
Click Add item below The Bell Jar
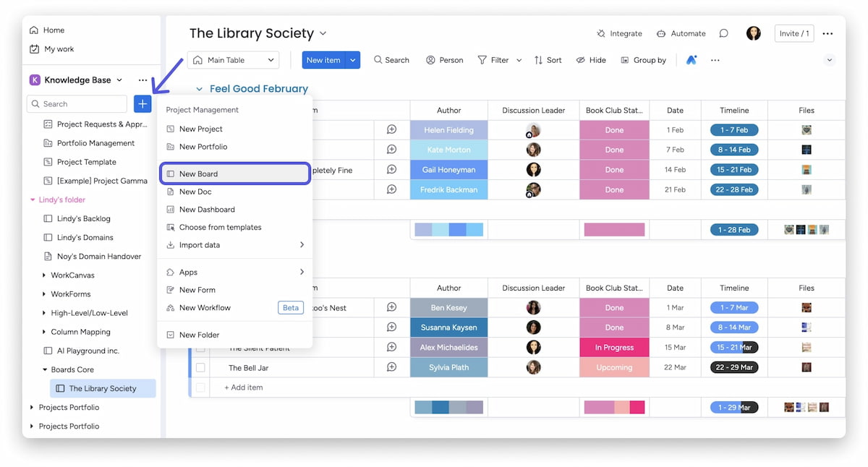(x=244, y=387)
